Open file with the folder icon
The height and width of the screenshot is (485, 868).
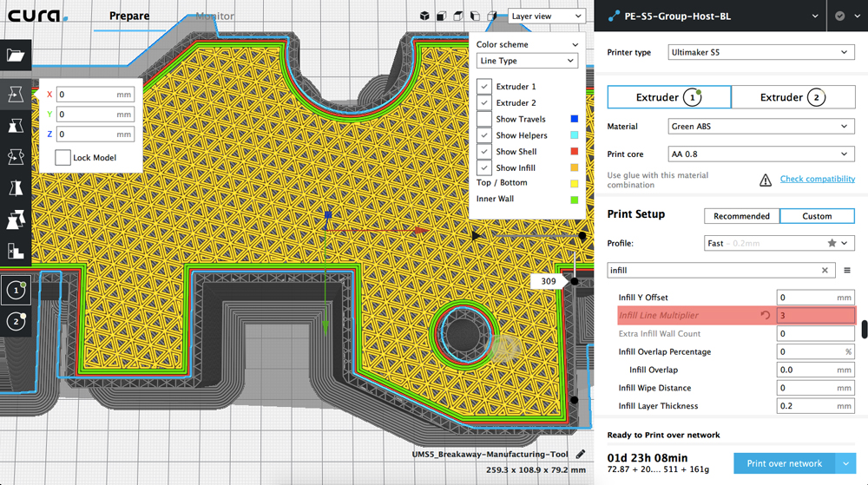pyautogui.click(x=16, y=56)
